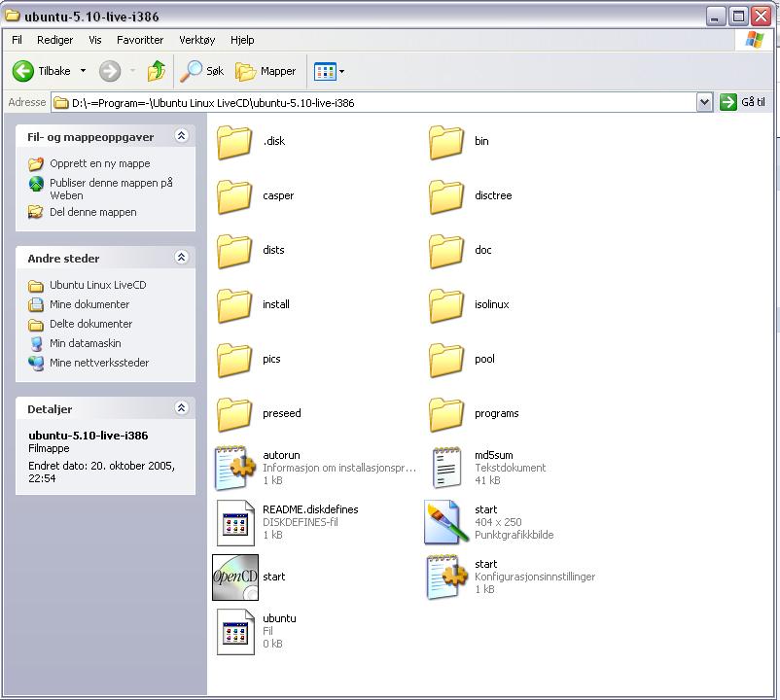The image size is (780, 700).
Task: Maximize the explorer window
Action: pyautogui.click(x=738, y=17)
